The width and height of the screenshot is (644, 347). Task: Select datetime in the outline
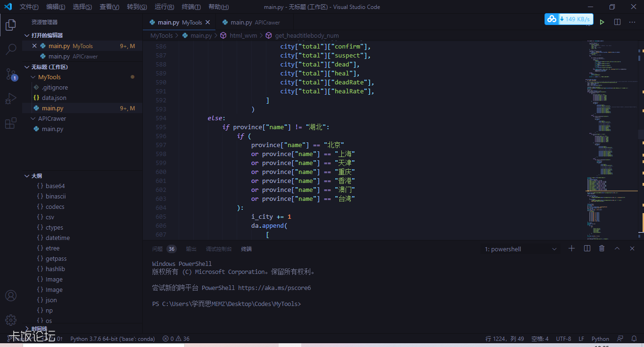83,238
